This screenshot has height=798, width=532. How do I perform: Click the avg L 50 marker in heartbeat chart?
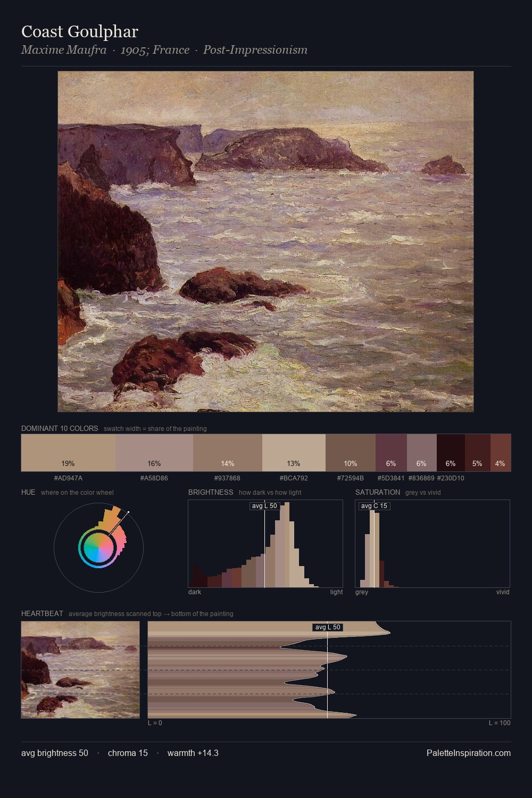[328, 627]
